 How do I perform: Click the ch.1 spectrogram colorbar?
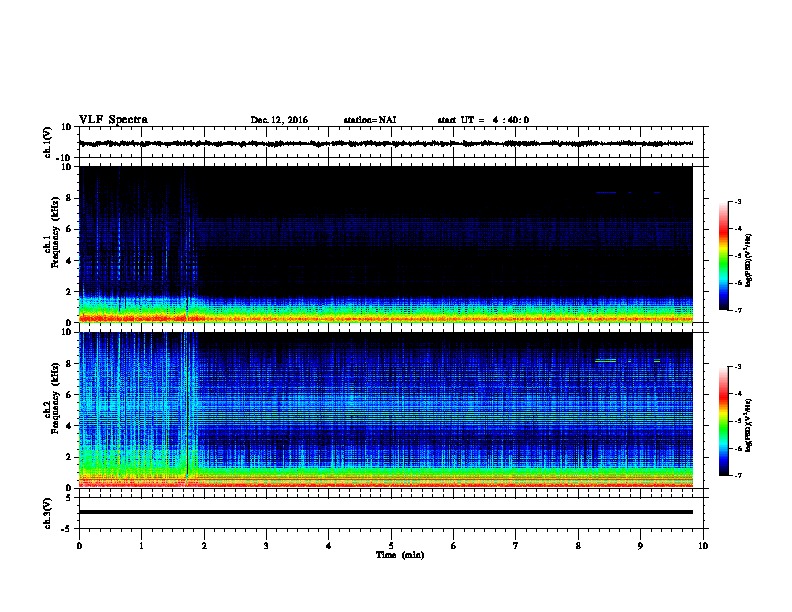724,256
